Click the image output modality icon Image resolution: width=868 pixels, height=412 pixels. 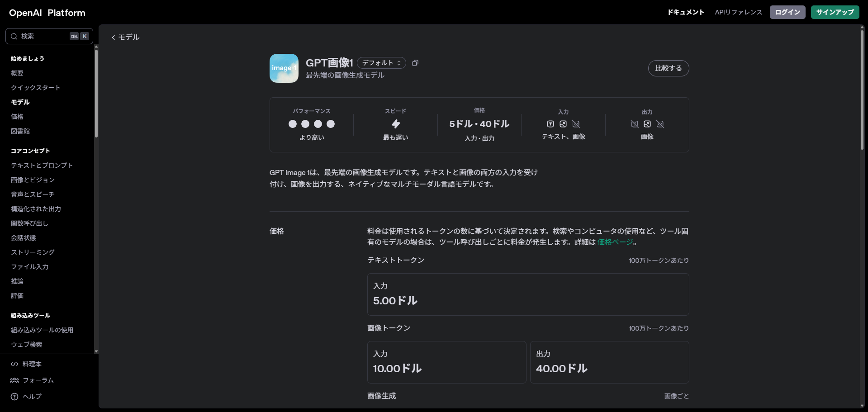[647, 124]
